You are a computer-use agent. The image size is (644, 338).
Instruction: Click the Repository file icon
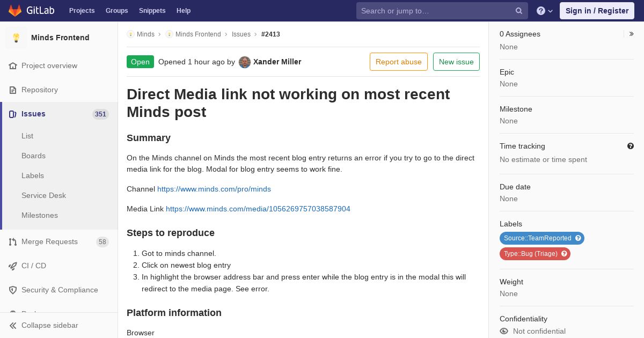point(13,90)
